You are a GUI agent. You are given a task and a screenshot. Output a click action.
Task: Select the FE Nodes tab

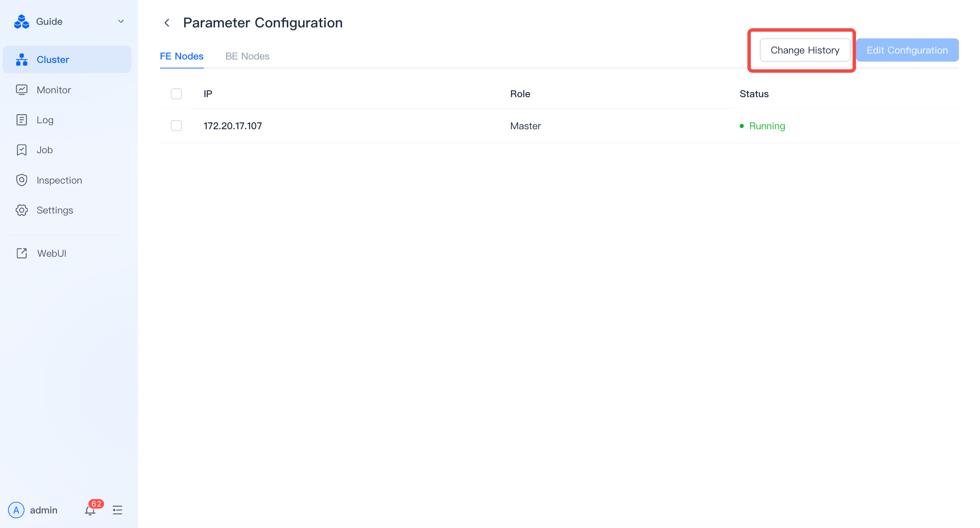[182, 56]
